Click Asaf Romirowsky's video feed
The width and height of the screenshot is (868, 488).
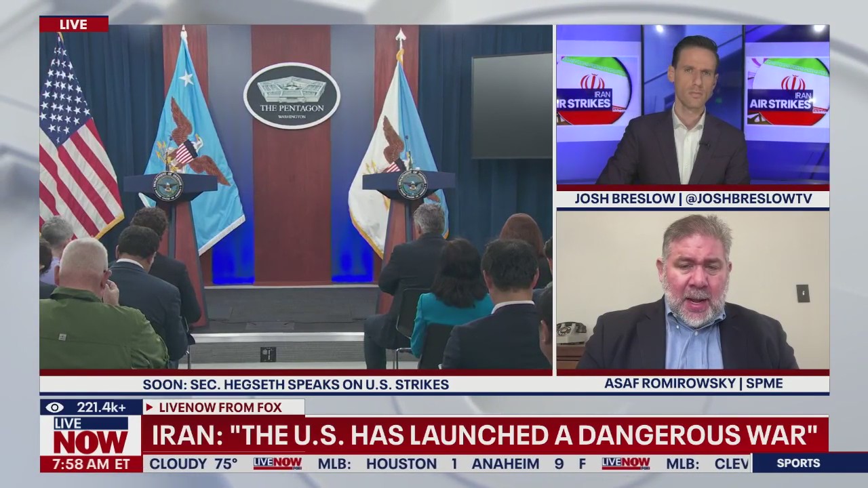[x=693, y=291]
